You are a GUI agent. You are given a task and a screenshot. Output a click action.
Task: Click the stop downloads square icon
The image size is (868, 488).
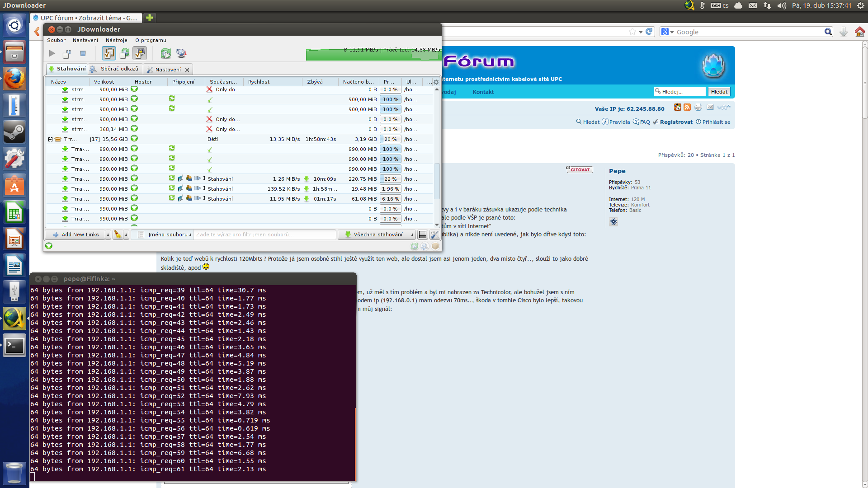pos(83,53)
